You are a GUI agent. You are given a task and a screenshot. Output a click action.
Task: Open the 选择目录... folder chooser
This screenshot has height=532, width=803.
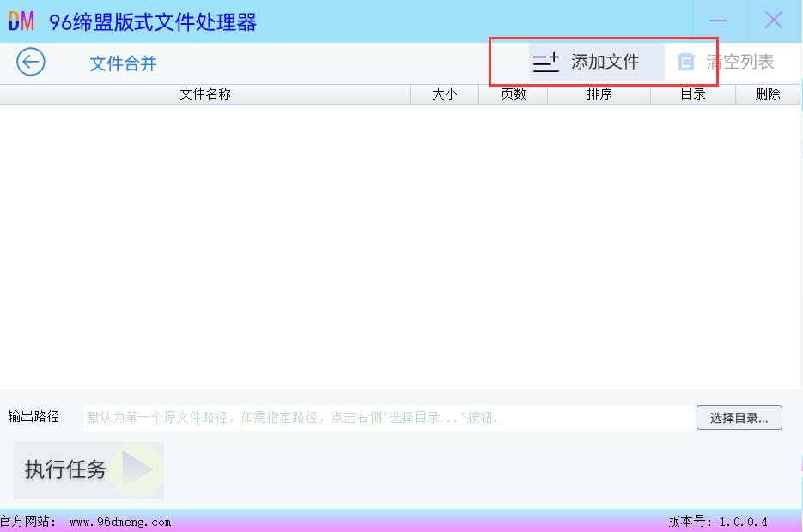point(739,418)
